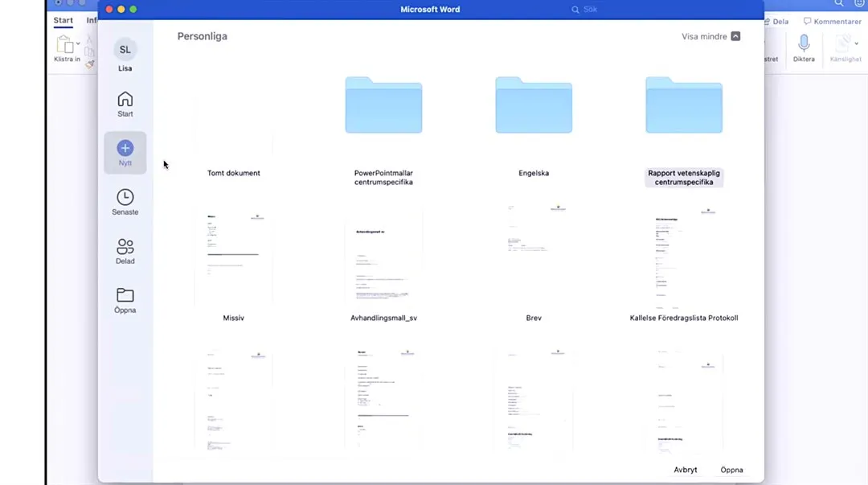Click the Öppna folder icon in sidebar
The height and width of the screenshot is (485, 868).
tap(125, 295)
